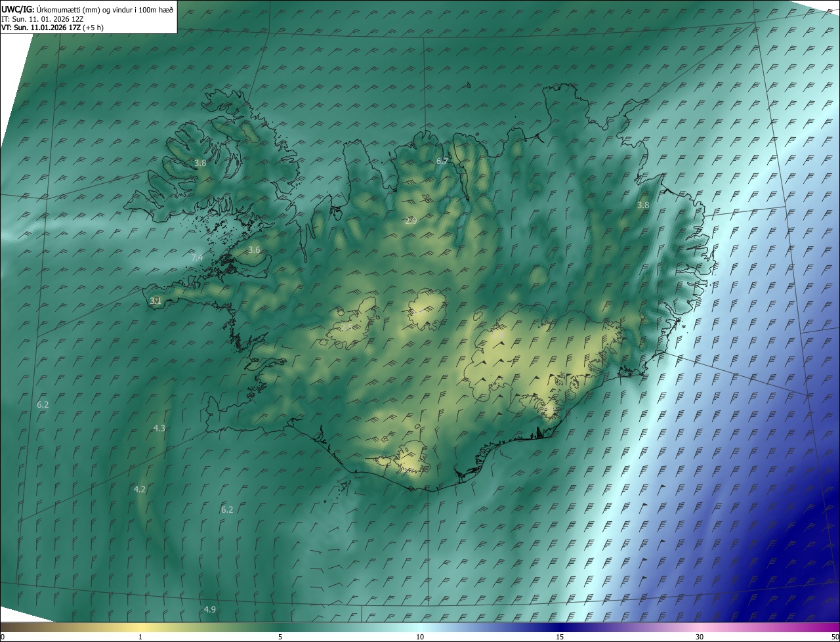Click the 3.1 value on Snæfellsnes tip

pyautogui.click(x=156, y=301)
